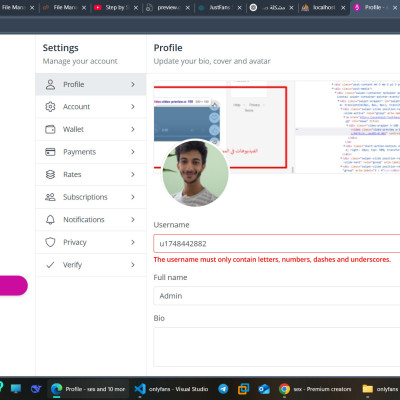Open the Account settings gear icon
The image size is (400, 400).
coord(50,107)
